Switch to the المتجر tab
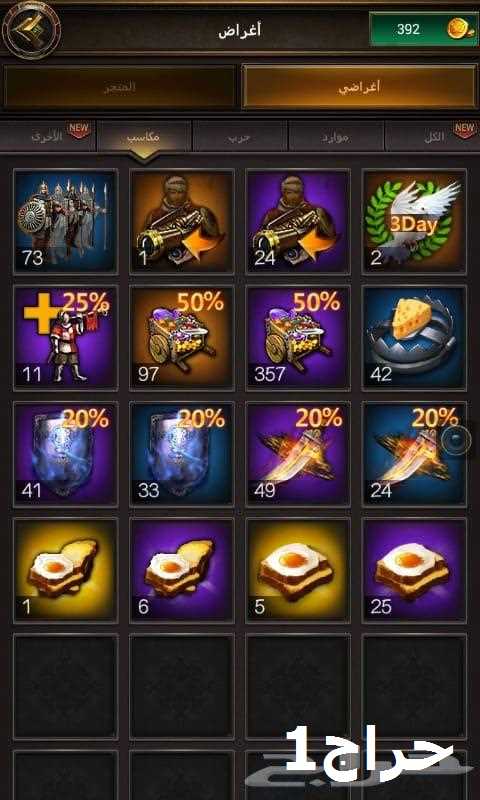Image resolution: width=480 pixels, height=800 pixels. (x=119, y=87)
